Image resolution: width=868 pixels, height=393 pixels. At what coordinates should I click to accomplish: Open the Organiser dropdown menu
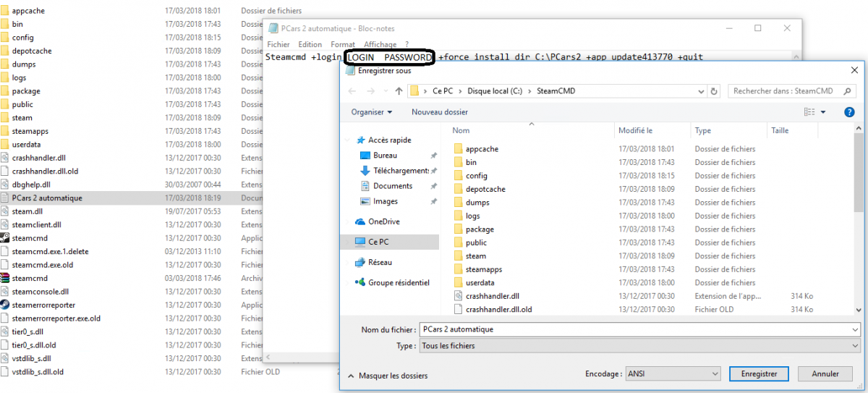pos(372,112)
